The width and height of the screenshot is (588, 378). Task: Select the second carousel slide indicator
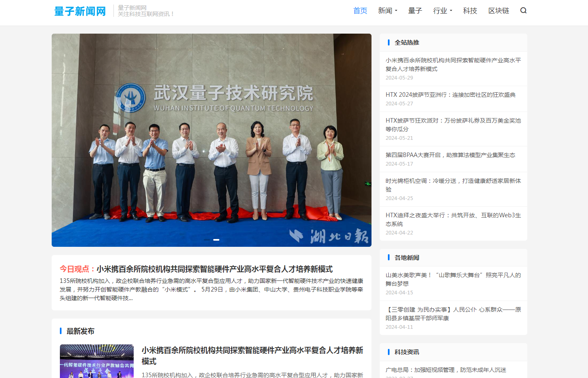coord(216,240)
